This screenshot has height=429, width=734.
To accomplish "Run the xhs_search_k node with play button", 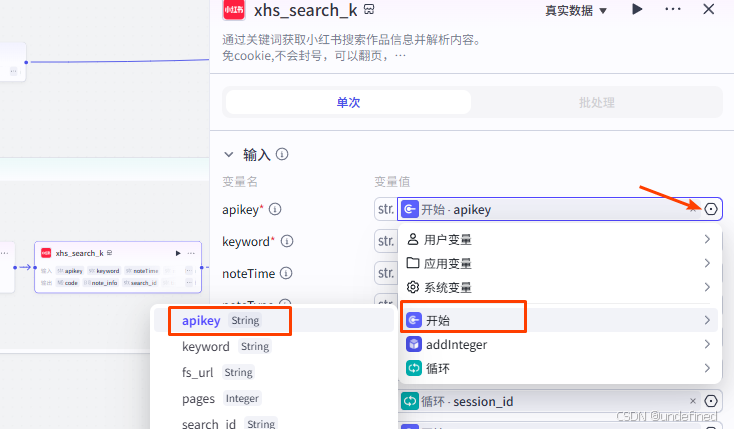I will click(x=637, y=9).
